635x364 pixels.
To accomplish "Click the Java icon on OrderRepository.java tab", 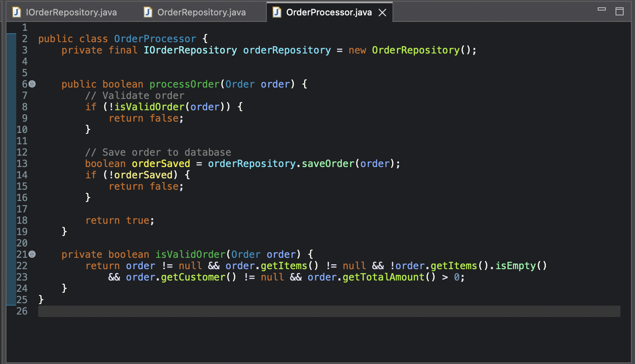I will tap(147, 12).
